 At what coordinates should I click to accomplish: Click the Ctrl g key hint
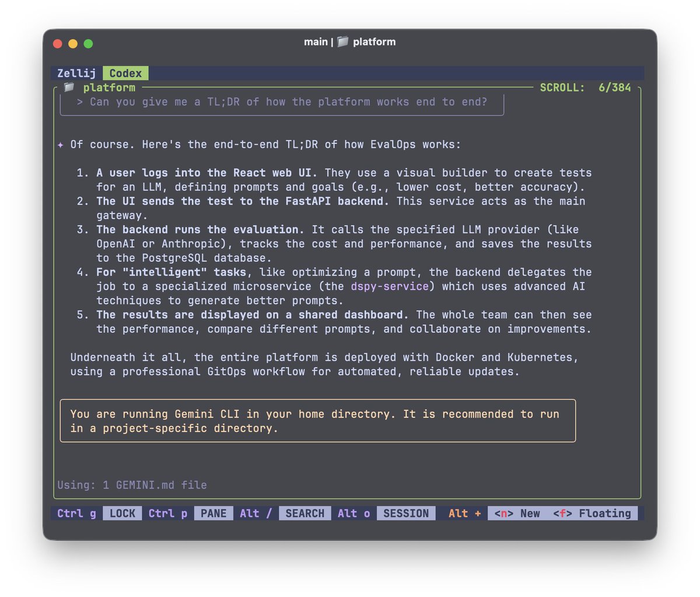tap(76, 514)
